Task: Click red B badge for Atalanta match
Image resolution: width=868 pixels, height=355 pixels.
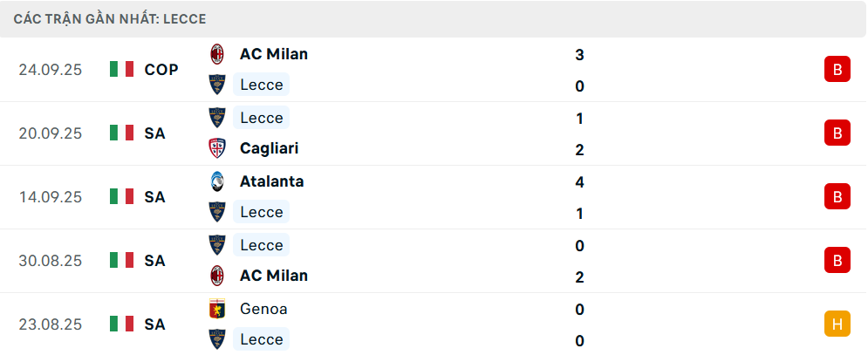Action: click(837, 197)
